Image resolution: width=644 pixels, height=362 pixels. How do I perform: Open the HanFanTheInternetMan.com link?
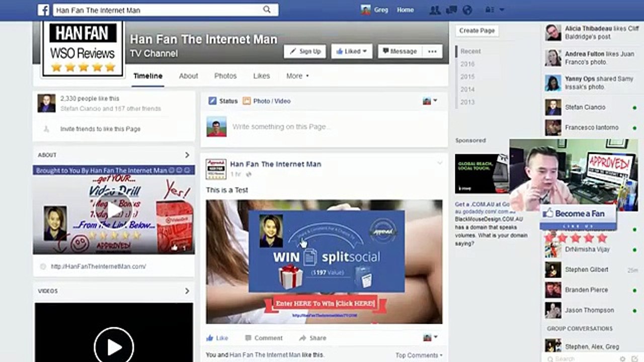point(99,266)
